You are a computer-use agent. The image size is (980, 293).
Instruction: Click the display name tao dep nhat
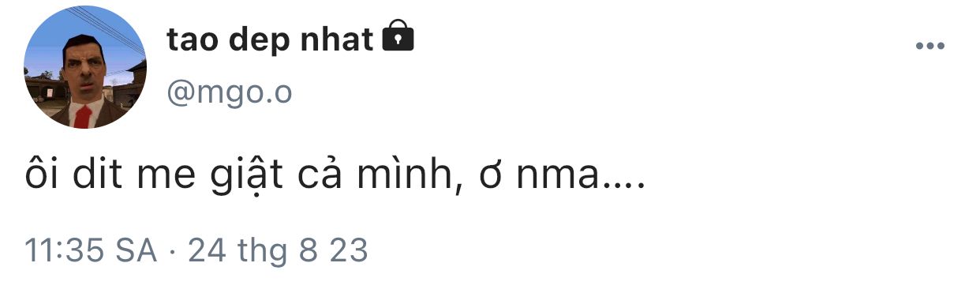270,39
